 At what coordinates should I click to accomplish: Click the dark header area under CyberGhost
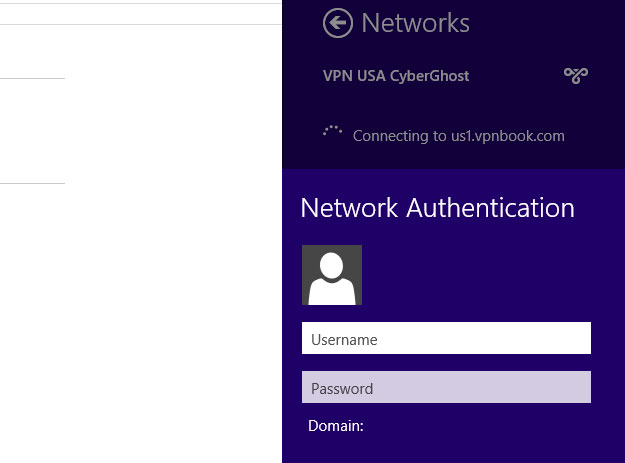454,108
